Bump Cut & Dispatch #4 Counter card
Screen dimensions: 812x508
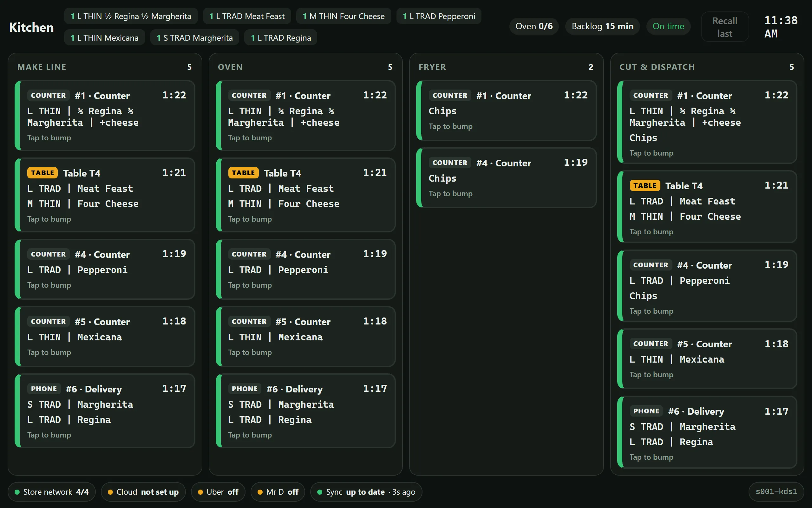click(707, 286)
